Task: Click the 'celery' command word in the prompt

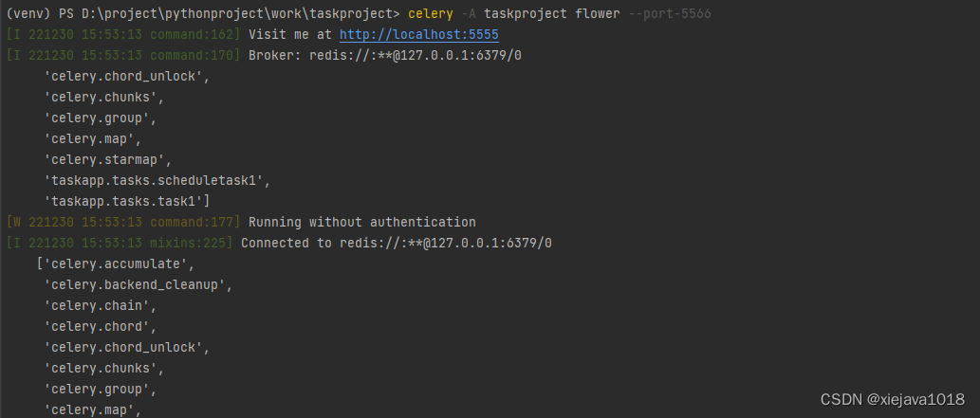Action: coord(432,14)
